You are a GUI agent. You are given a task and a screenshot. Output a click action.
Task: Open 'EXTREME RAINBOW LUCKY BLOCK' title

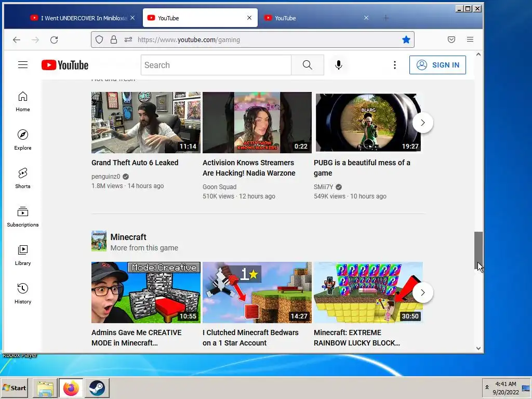pyautogui.click(x=356, y=338)
